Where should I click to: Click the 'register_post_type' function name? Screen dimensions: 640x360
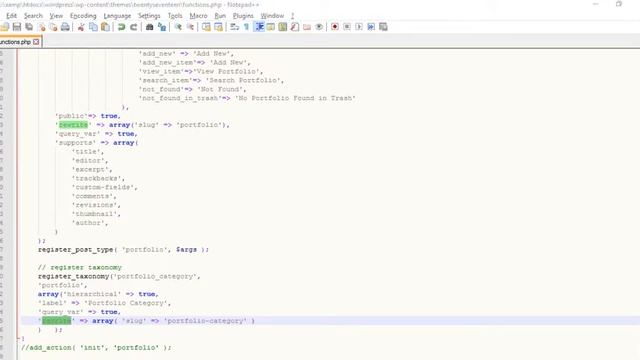coord(76,249)
